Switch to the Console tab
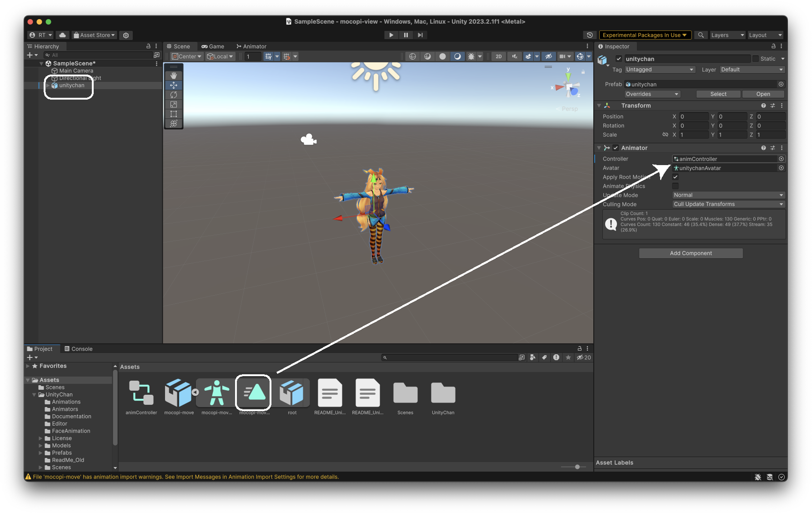Image resolution: width=812 pixels, height=513 pixels. [79, 349]
